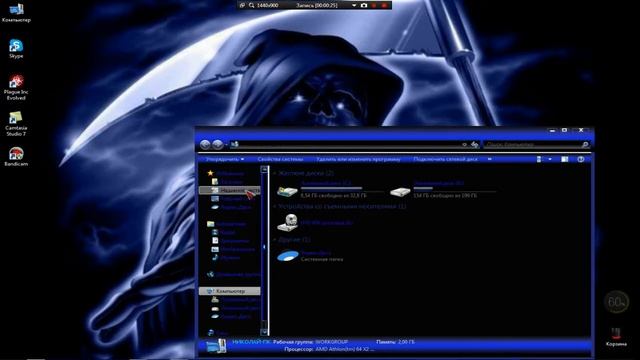640x360 pixels.
Task: Click the Explorer search field
Action: tap(537, 144)
